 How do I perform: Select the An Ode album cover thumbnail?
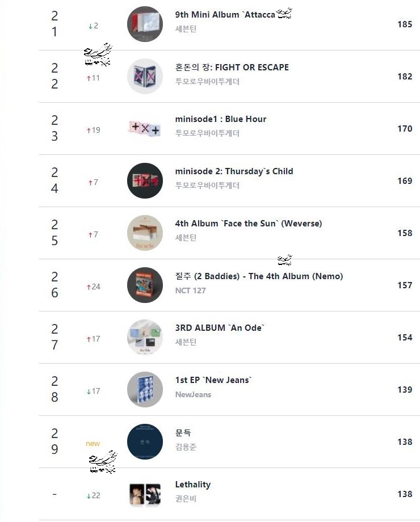(x=145, y=338)
